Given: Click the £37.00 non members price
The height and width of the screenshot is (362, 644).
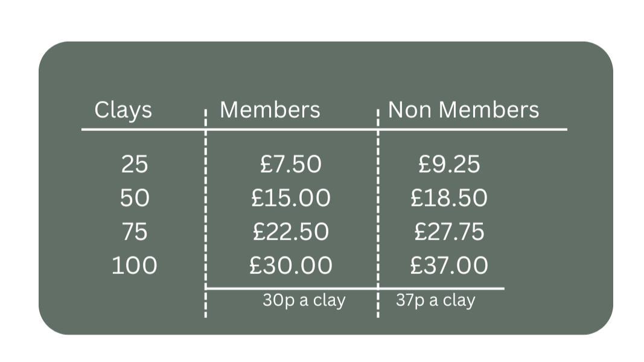Looking at the screenshot, I should (x=449, y=265).
